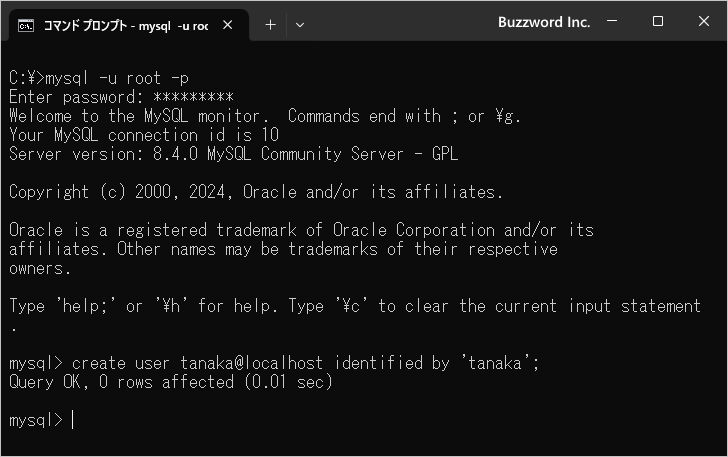Image resolution: width=728 pixels, height=457 pixels.
Task: Click the 'Oracle is a registered trademark' line
Action: pyautogui.click(x=300, y=230)
